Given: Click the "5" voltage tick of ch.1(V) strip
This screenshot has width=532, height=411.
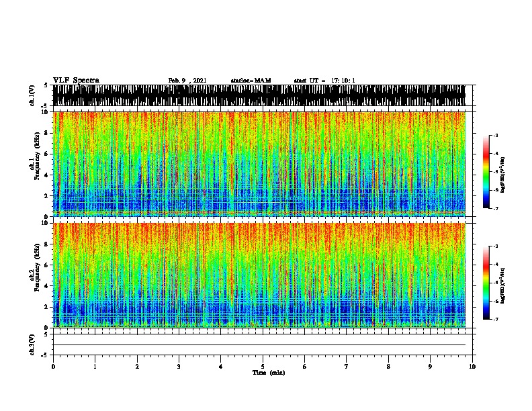Looking at the screenshot, I should click(x=46, y=85).
